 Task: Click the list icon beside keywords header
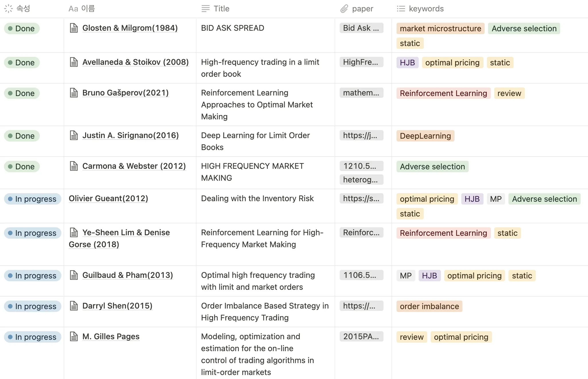(401, 9)
